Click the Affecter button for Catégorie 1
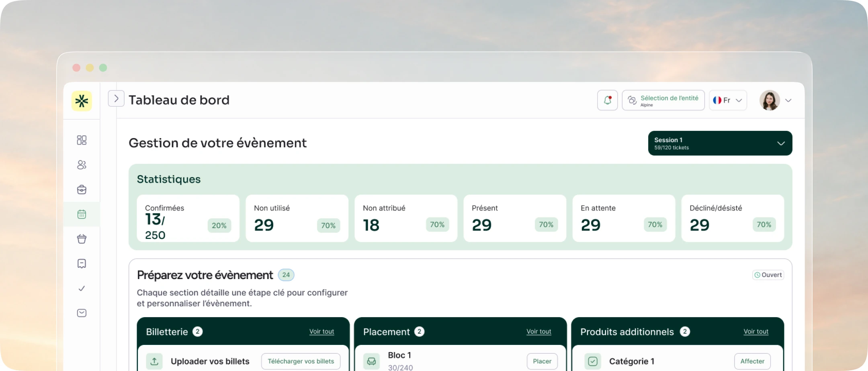Screen dimensions: 868x371 [x=752, y=361]
